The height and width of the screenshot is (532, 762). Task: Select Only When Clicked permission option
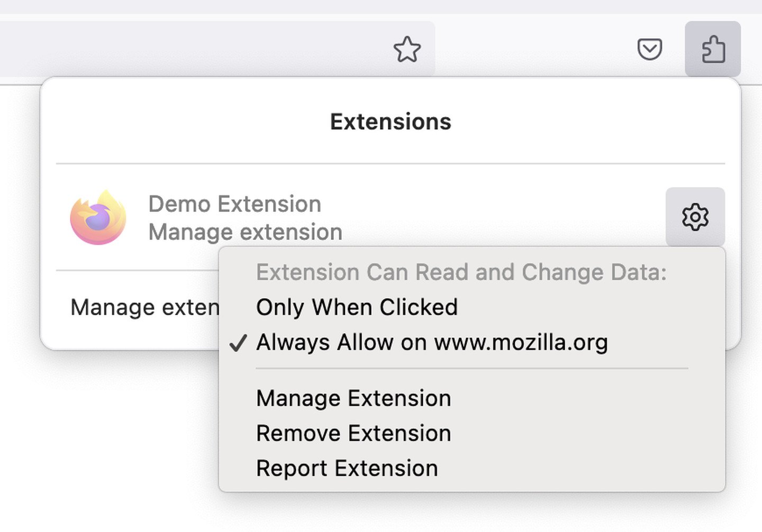pos(357,307)
